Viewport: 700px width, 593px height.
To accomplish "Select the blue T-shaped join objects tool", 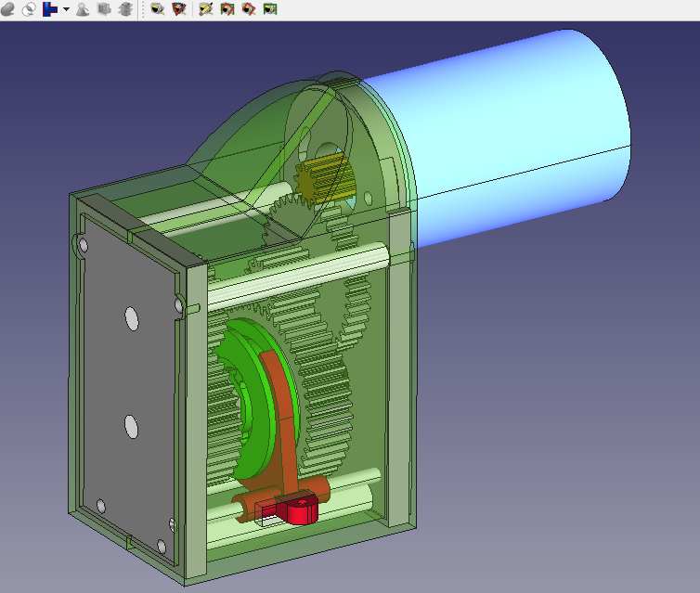I will (x=50, y=9).
